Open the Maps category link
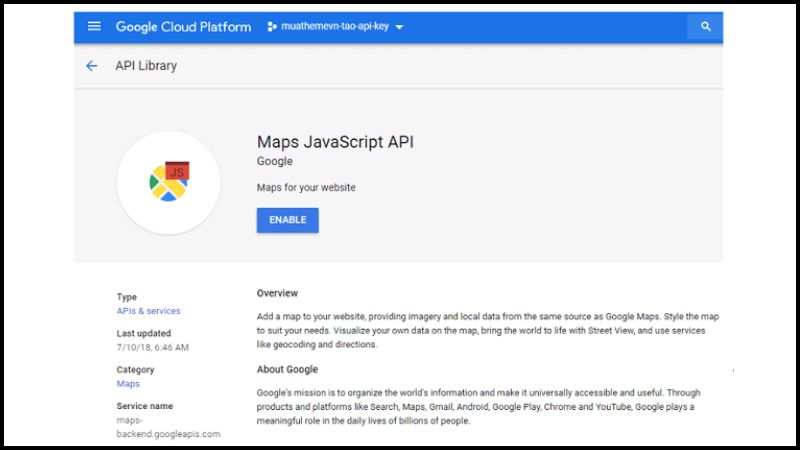The image size is (800, 450). [128, 384]
